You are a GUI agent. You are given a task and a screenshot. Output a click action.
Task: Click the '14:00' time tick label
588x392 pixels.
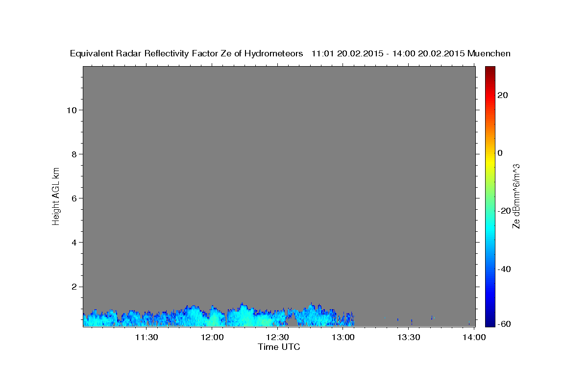coord(474,337)
